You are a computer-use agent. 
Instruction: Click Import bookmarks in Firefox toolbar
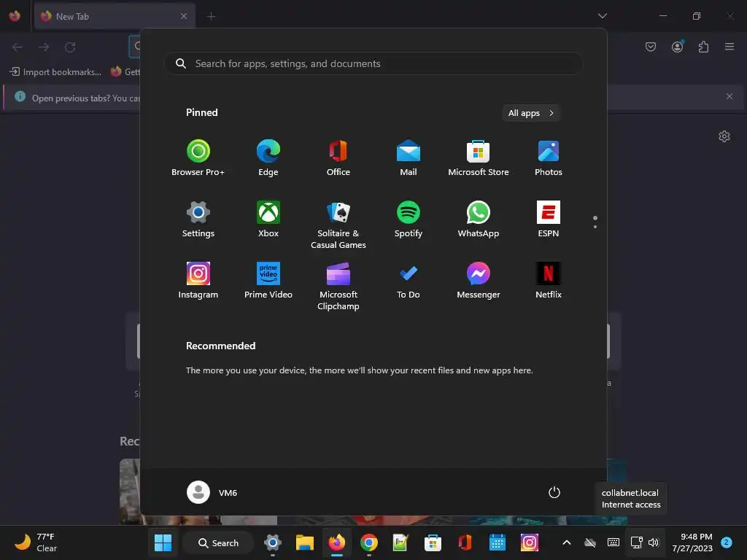click(55, 72)
